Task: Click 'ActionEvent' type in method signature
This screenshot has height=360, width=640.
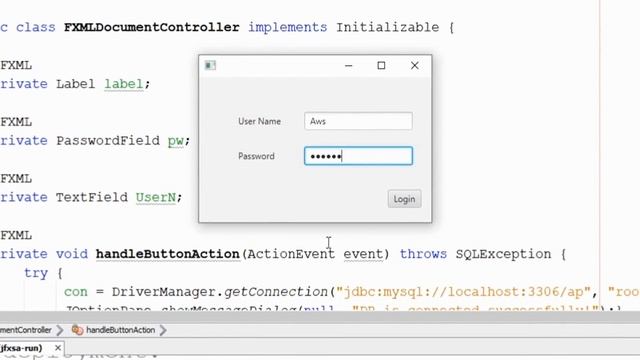Action: 291,254
